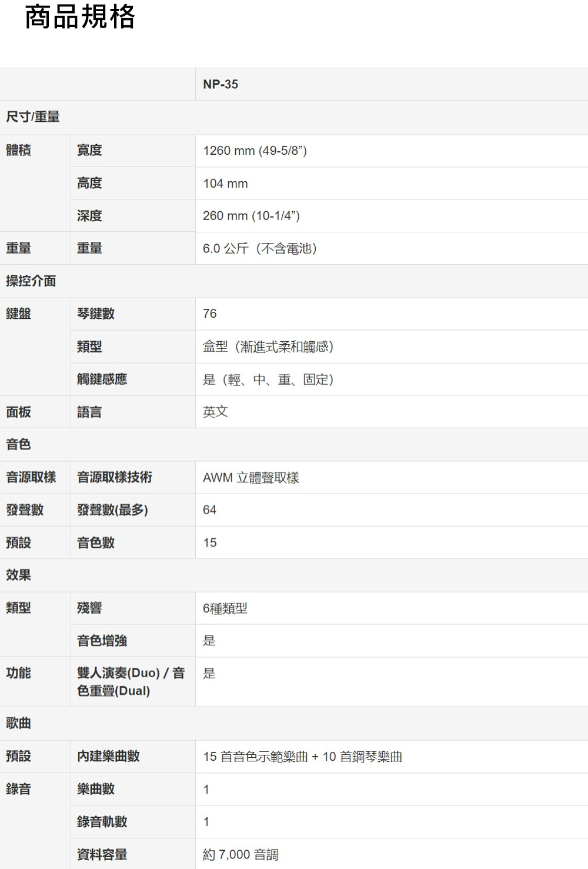
Task: Click the 琴鍵數 label cell
Action: coord(133,314)
